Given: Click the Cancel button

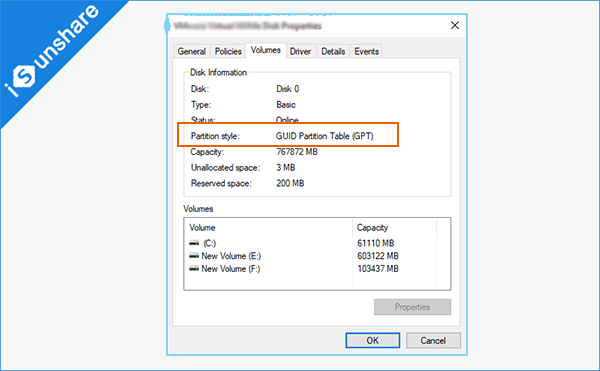Looking at the screenshot, I should (433, 340).
